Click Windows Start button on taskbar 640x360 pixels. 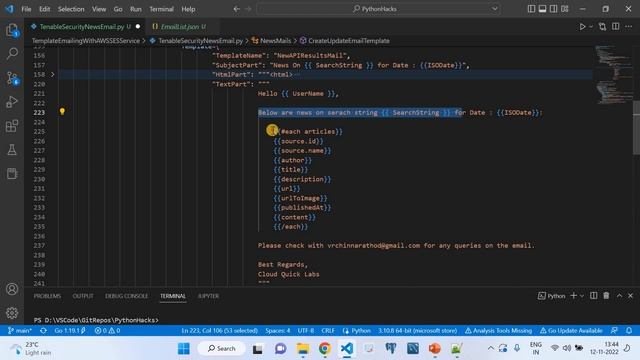click(184, 349)
